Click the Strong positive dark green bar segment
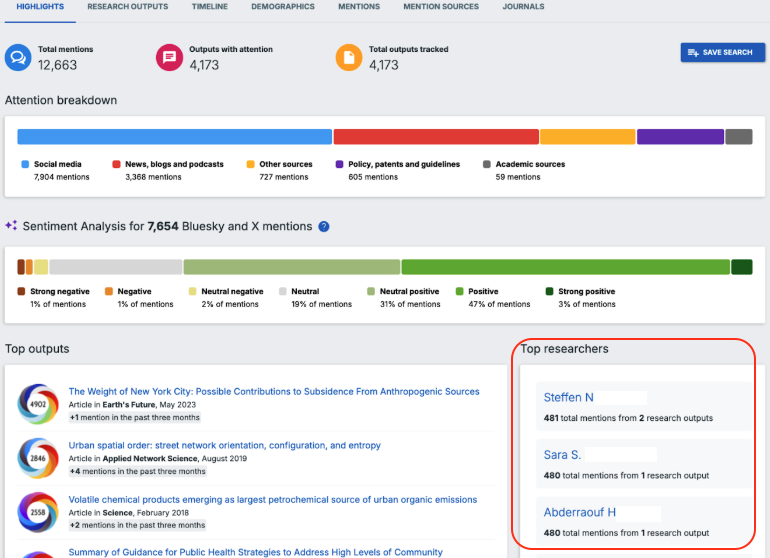This screenshot has width=770, height=558. coord(742,267)
